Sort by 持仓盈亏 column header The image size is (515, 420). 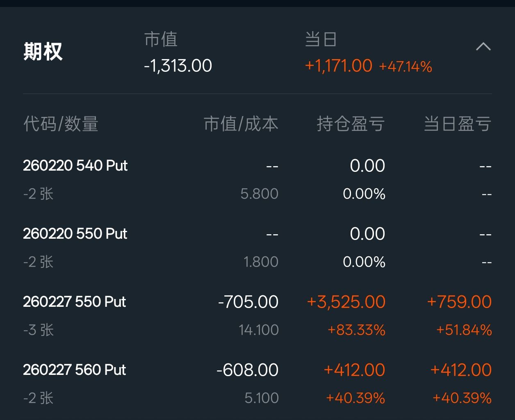click(x=351, y=124)
